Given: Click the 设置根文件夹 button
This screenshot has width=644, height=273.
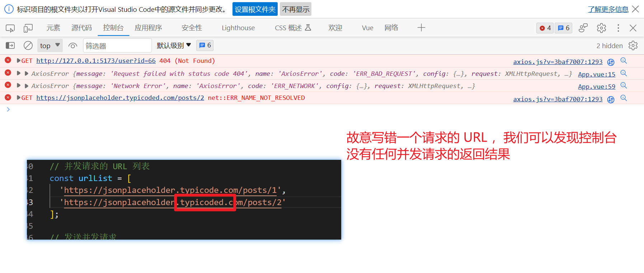Looking at the screenshot, I should point(255,9).
